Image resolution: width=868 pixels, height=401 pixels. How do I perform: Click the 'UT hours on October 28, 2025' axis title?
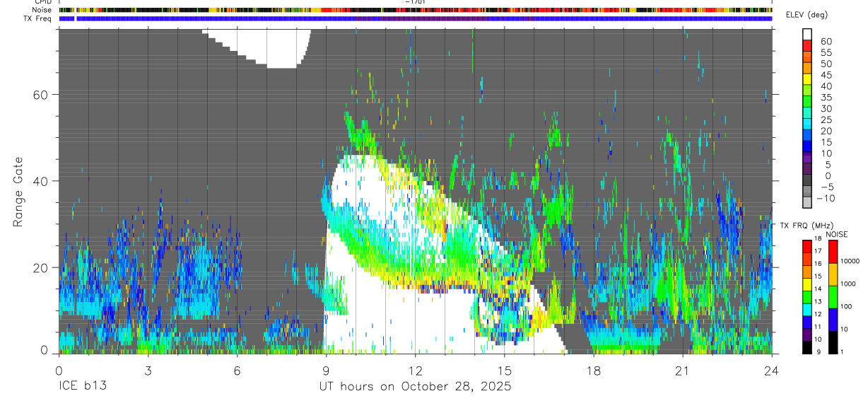[x=415, y=387]
